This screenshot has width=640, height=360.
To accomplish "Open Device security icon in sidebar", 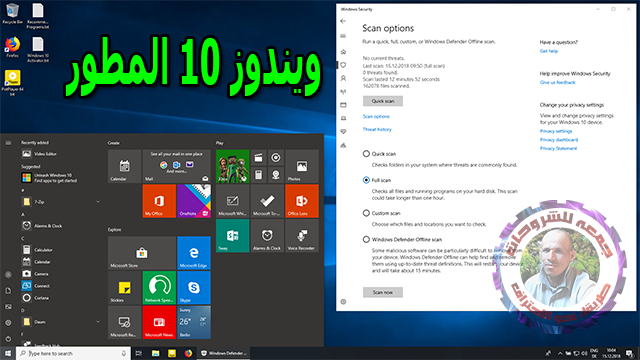I will 343,118.
